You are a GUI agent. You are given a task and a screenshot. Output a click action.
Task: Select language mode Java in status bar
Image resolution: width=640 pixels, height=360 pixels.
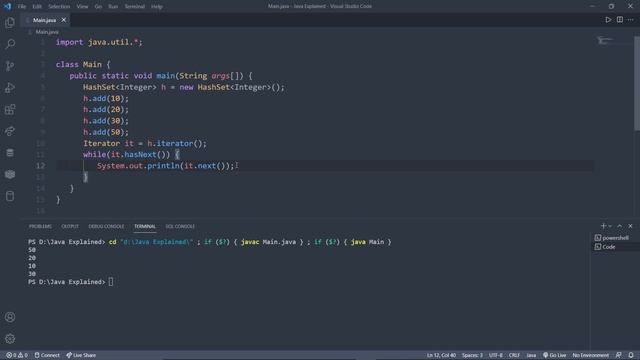coord(531,355)
